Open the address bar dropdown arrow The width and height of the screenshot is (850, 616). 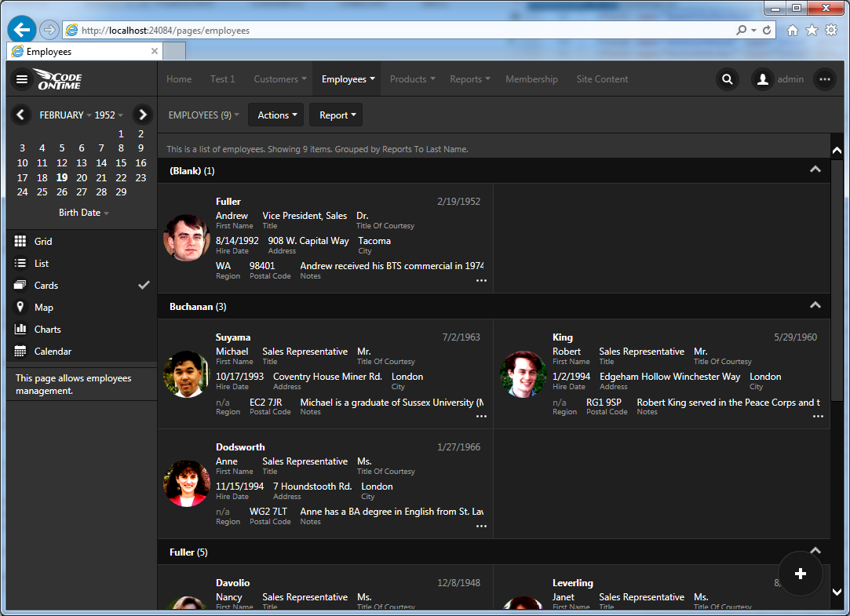tap(753, 31)
